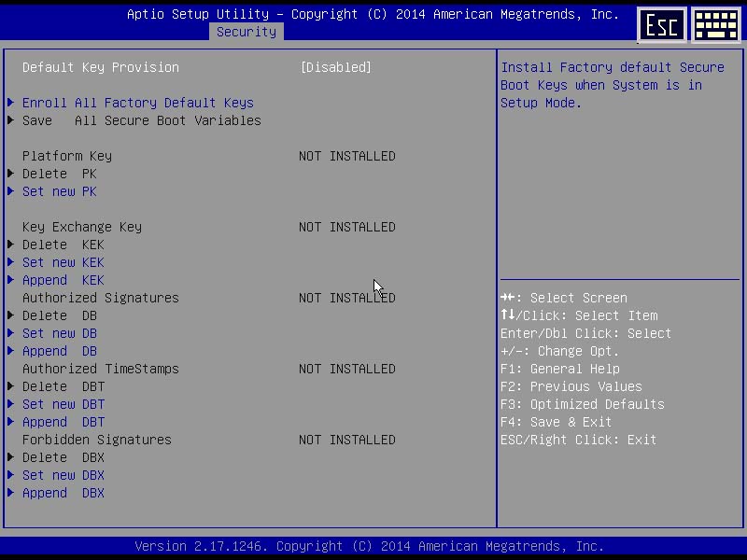Click the arrow beside Append DBX

click(x=11, y=493)
